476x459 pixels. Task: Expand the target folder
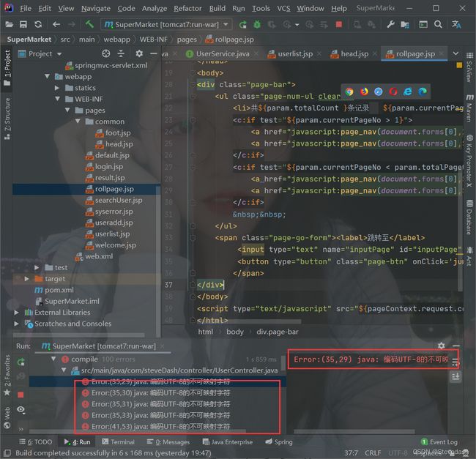pyautogui.click(x=27, y=278)
